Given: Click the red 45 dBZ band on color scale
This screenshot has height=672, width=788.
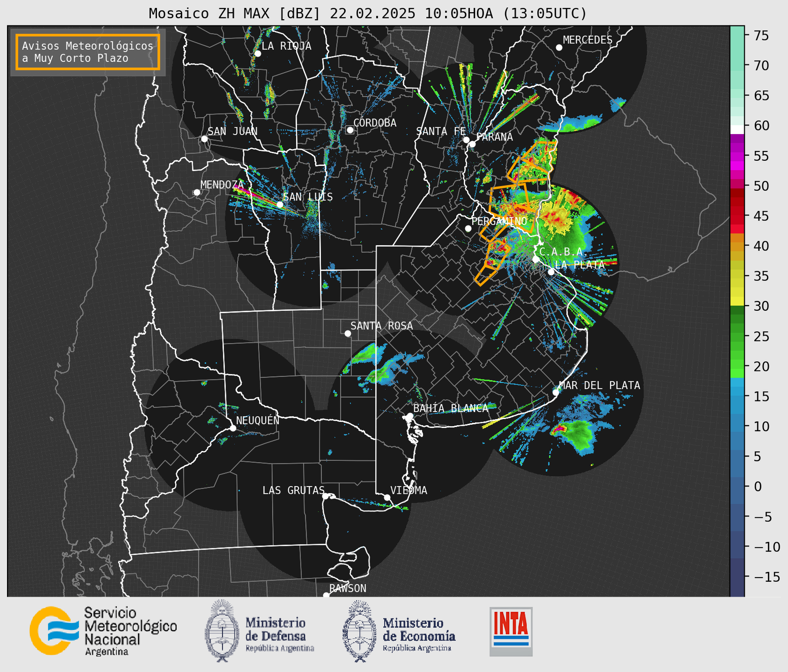Looking at the screenshot, I should pos(737,215).
